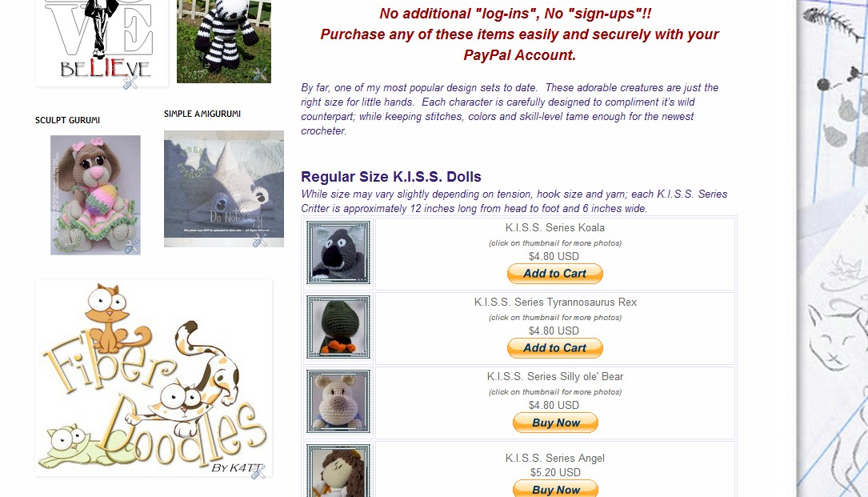This screenshot has height=497, width=868.
Task: Click edit tool icon on Fiber Doodles logo
Action: click(x=258, y=471)
